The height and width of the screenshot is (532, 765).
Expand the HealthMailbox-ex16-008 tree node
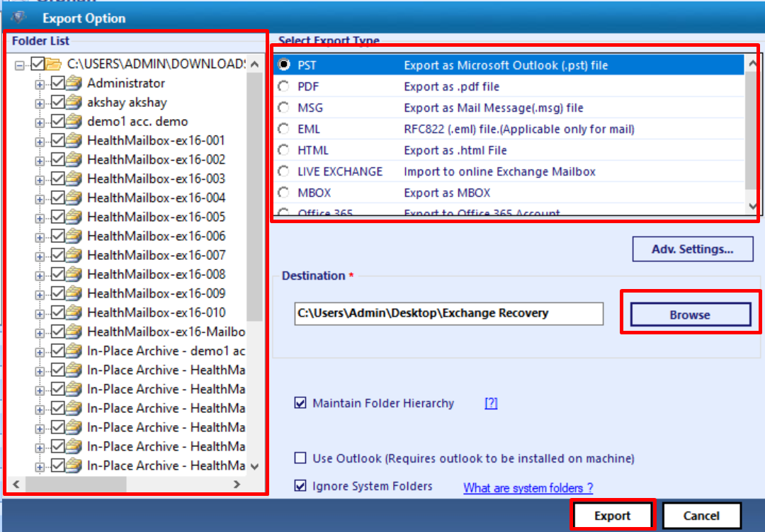(x=40, y=276)
